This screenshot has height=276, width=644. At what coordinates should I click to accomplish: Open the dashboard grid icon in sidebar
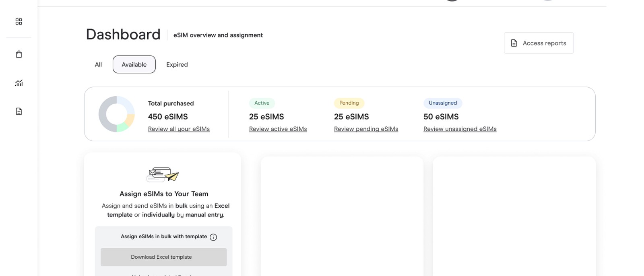click(19, 22)
